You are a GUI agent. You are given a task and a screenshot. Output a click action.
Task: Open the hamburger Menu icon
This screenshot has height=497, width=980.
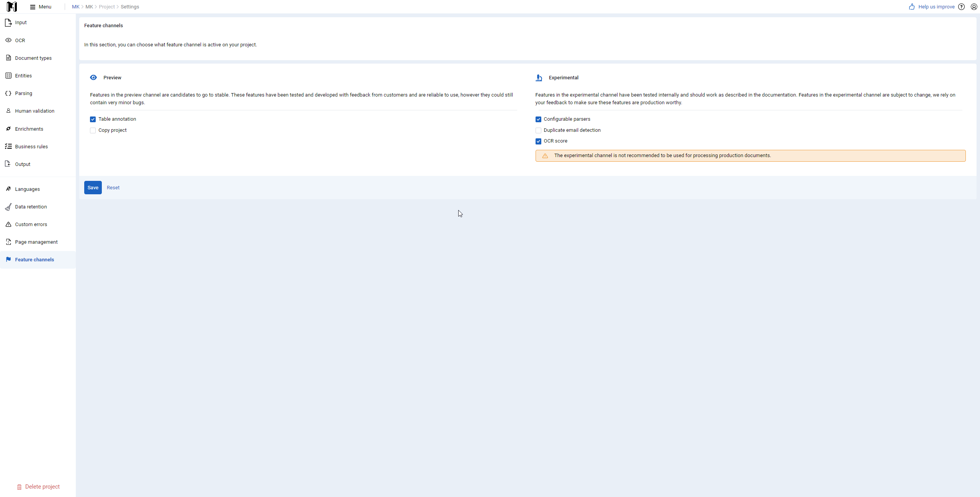pos(33,7)
